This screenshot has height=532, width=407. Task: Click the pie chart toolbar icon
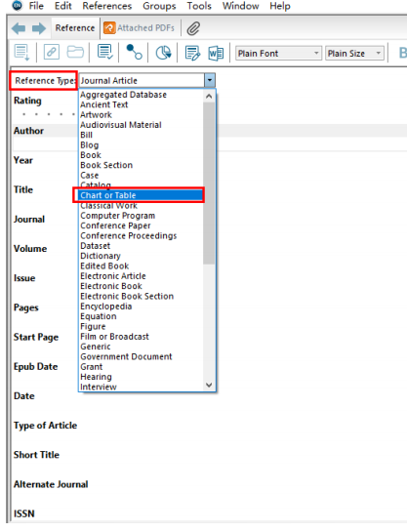(x=163, y=53)
